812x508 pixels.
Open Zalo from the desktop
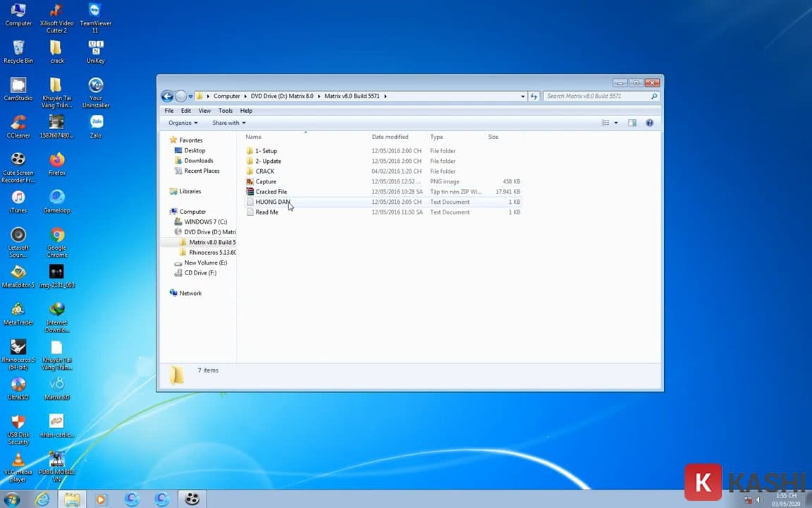click(95, 123)
